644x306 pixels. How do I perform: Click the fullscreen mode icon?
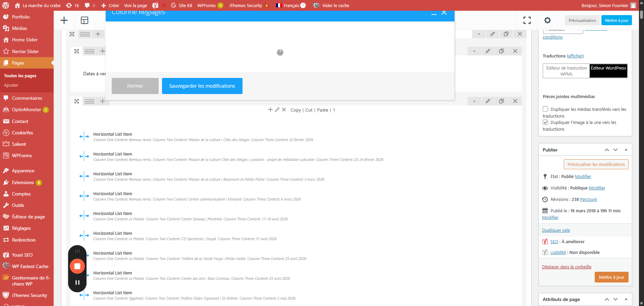[x=527, y=20]
